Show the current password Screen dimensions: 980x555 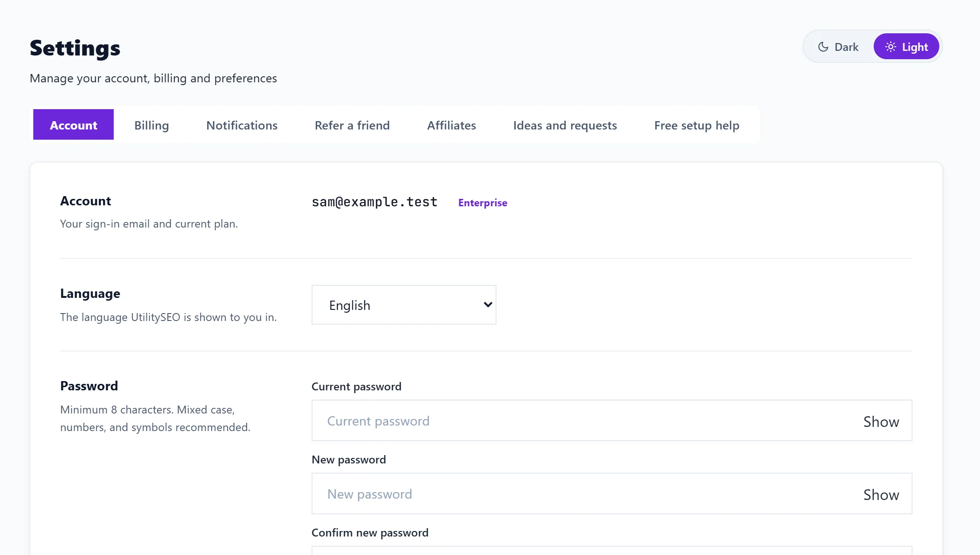881,421
